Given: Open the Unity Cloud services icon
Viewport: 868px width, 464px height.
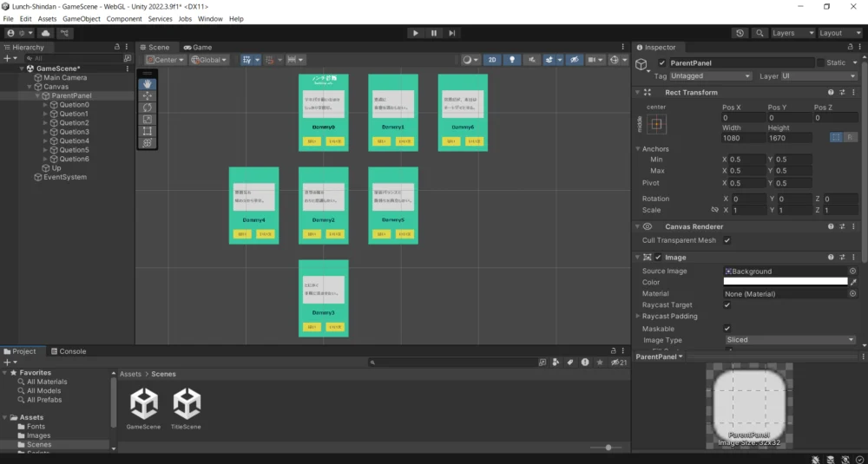Looking at the screenshot, I should coord(45,33).
